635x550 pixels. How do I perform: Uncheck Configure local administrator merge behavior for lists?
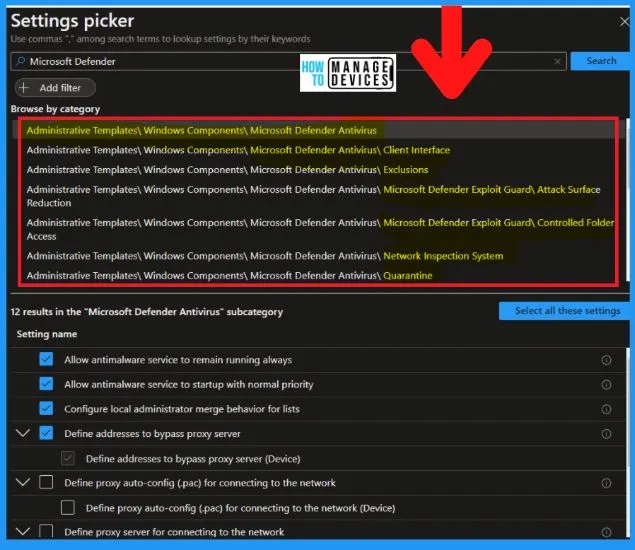pyautogui.click(x=46, y=408)
